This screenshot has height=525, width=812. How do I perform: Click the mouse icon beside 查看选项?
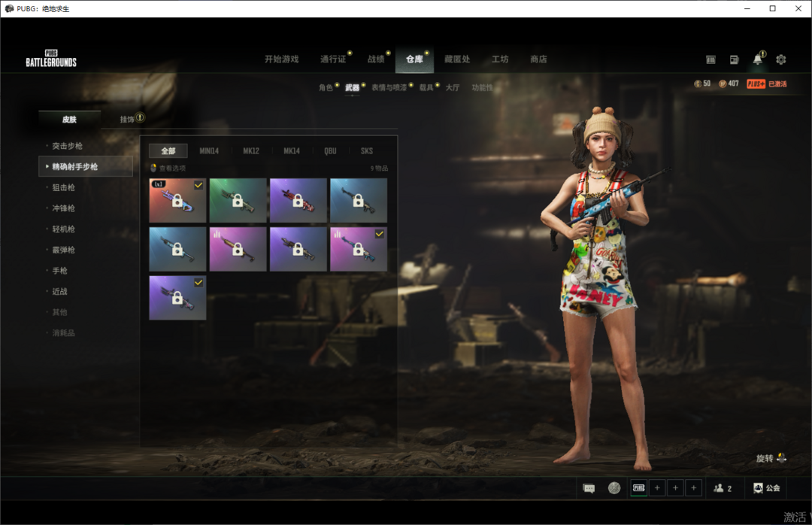click(x=153, y=168)
